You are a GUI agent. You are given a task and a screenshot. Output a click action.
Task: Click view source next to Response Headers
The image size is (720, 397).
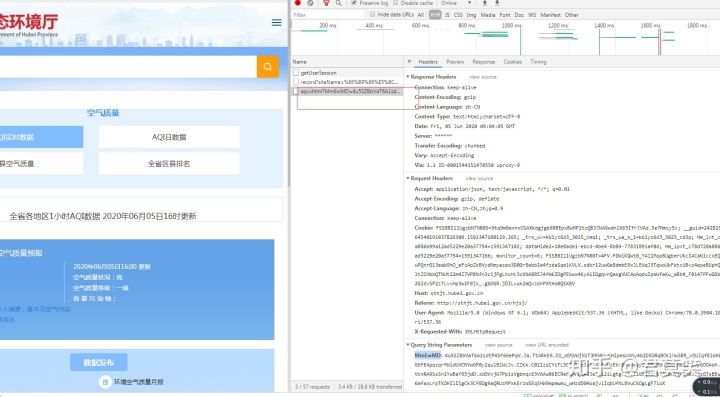tap(483, 77)
